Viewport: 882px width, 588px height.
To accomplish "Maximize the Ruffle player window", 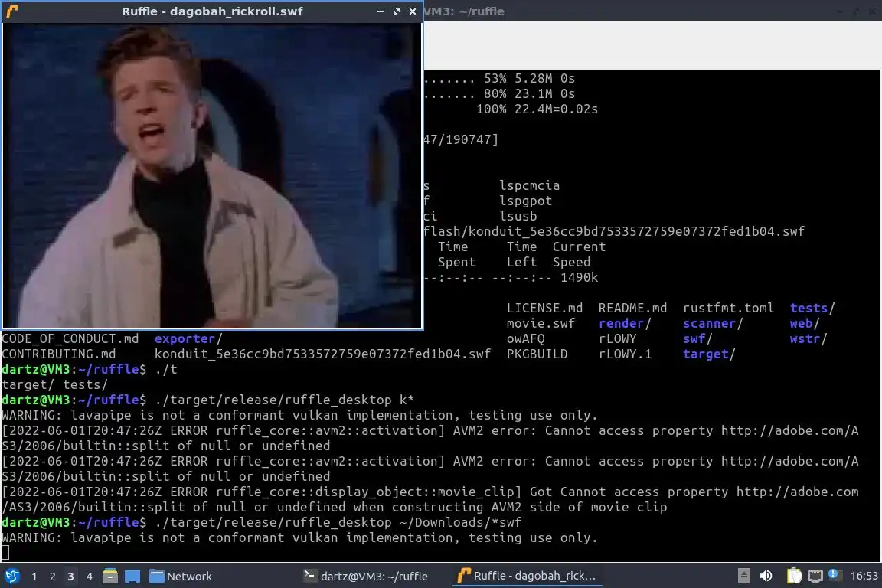I will point(397,11).
